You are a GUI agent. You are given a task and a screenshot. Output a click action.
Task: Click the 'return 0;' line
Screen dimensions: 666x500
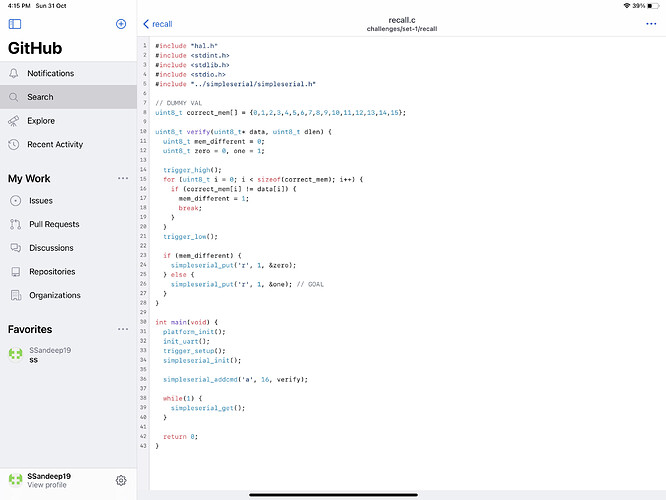(x=181, y=436)
